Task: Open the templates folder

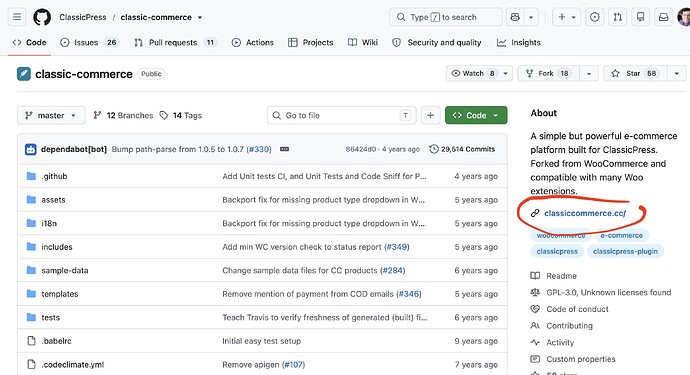Action: pyautogui.click(x=60, y=294)
